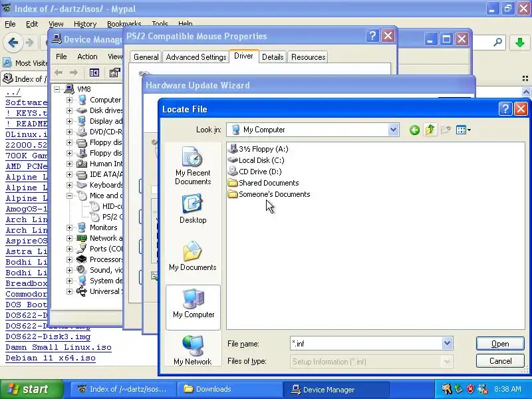Click the help question mark in Locate File
Viewport: 532px width, 399px height.
505,109
